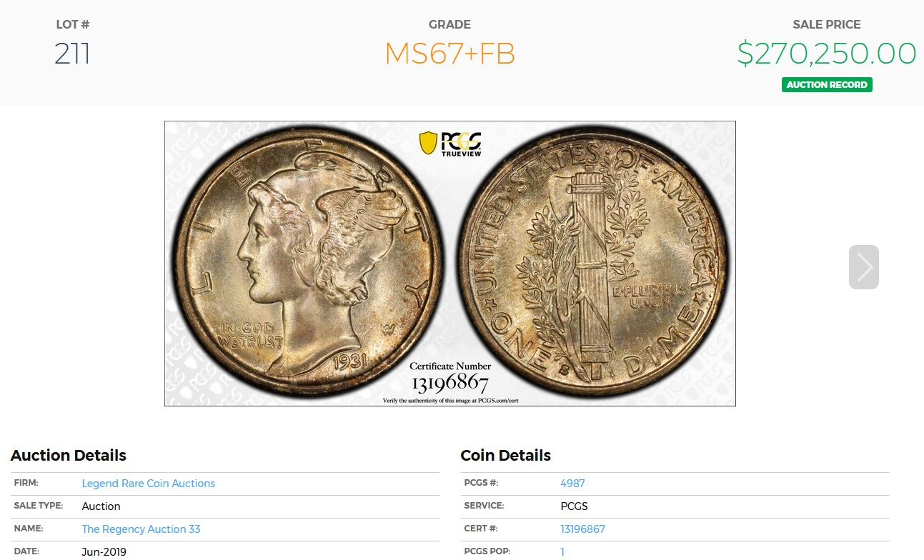Advance to the next coin image arrow
Screen dimensions: 924x560
pos(863,267)
